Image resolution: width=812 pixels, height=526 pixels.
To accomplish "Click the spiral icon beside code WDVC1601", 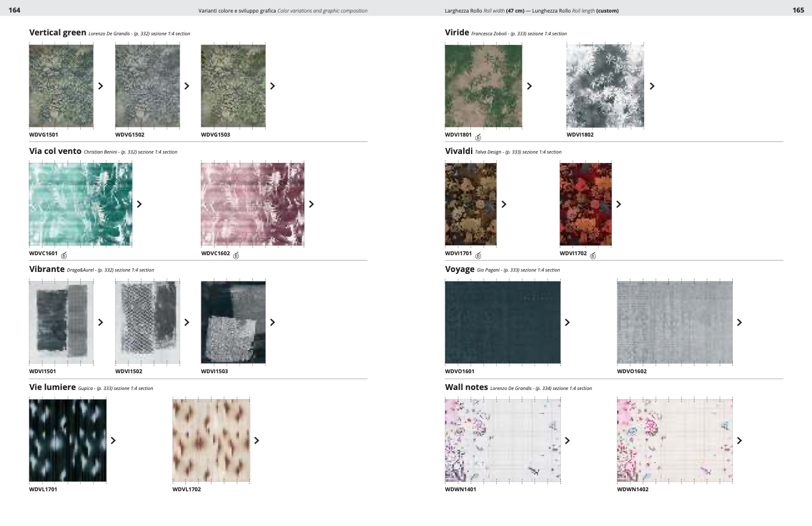I will coord(64,256).
